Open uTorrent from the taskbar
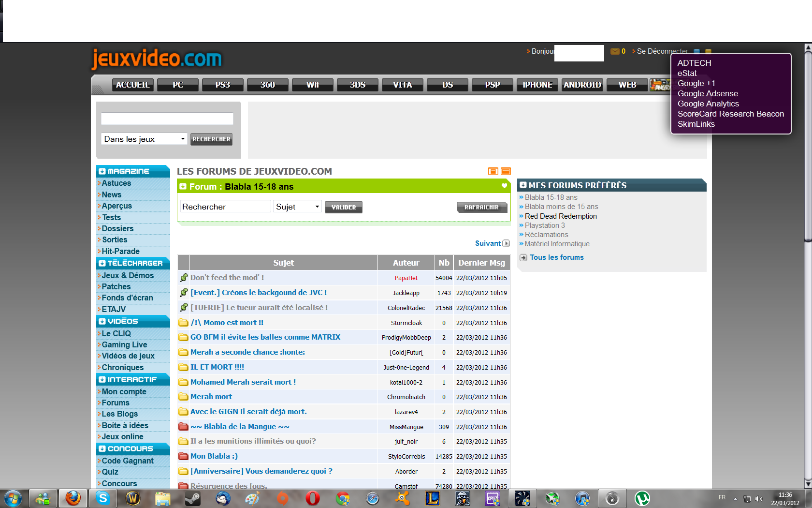The height and width of the screenshot is (508, 812). (642, 498)
